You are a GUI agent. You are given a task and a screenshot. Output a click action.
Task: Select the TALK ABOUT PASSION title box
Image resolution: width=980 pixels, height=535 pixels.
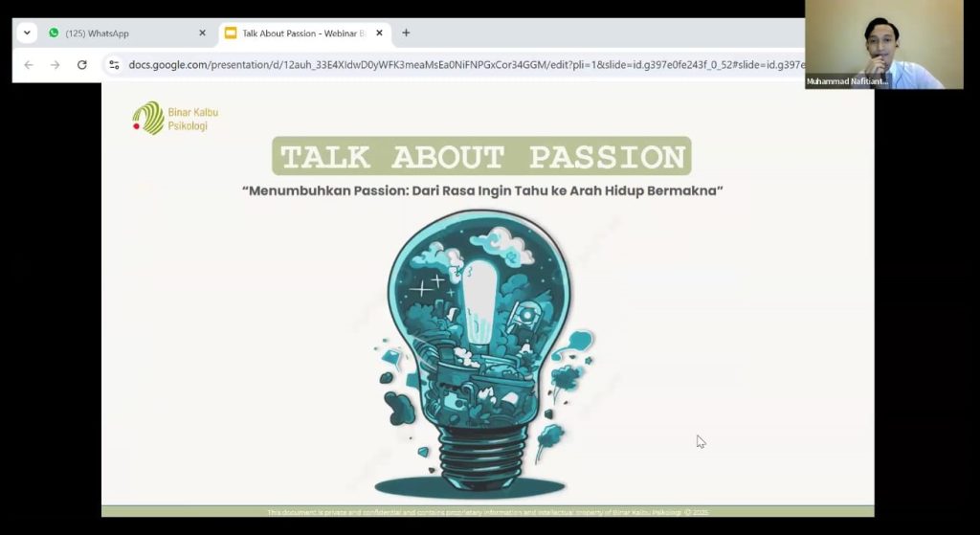(481, 156)
